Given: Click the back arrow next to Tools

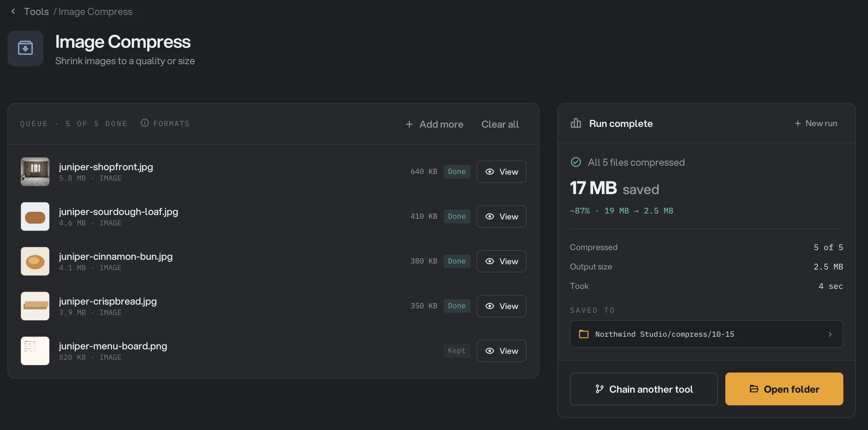Looking at the screenshot, I should point(13,11).
